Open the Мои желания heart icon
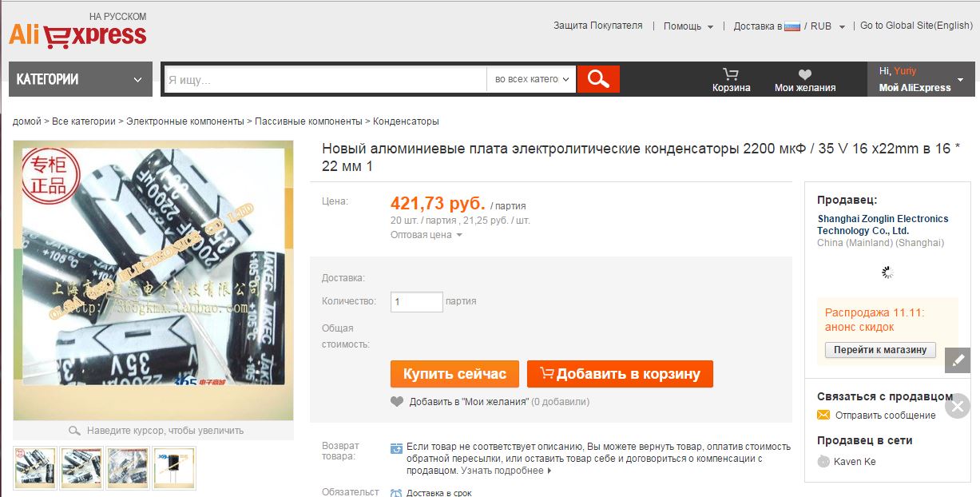This screenshot has height=497, width=980. (x=805, y=74)
